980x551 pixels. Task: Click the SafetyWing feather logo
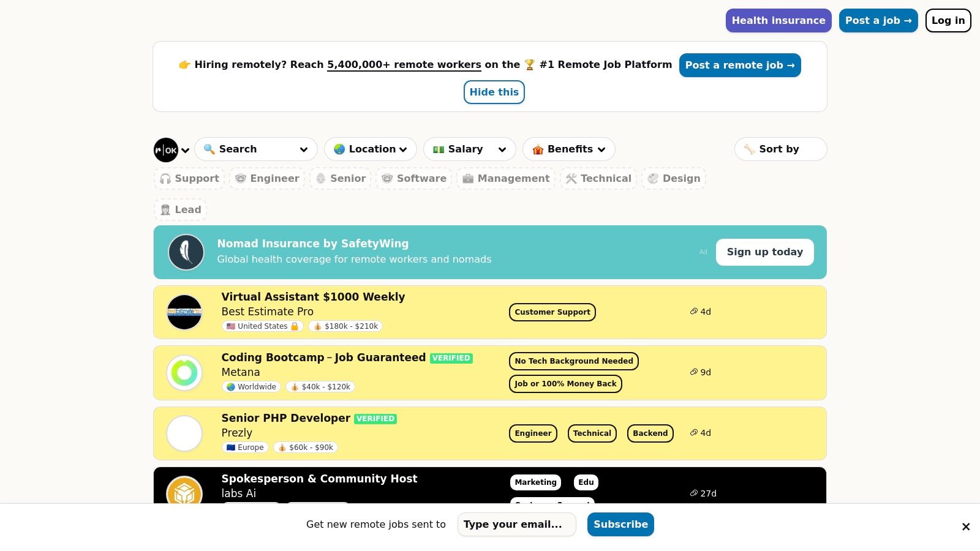click(x=186, y=252)
